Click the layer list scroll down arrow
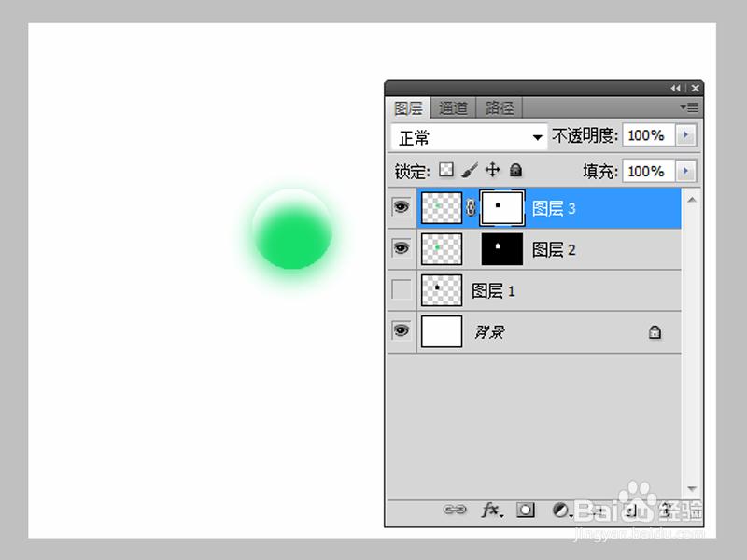Viewport: 747px width, 560px height. (692, 488)
